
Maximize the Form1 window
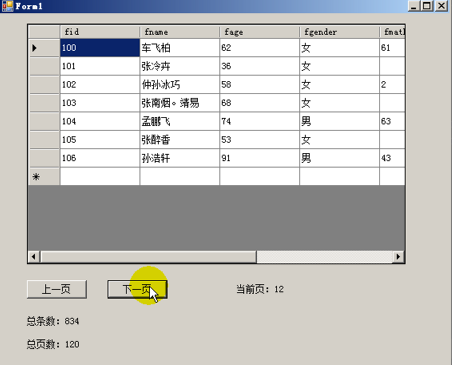tap(427, 6)
